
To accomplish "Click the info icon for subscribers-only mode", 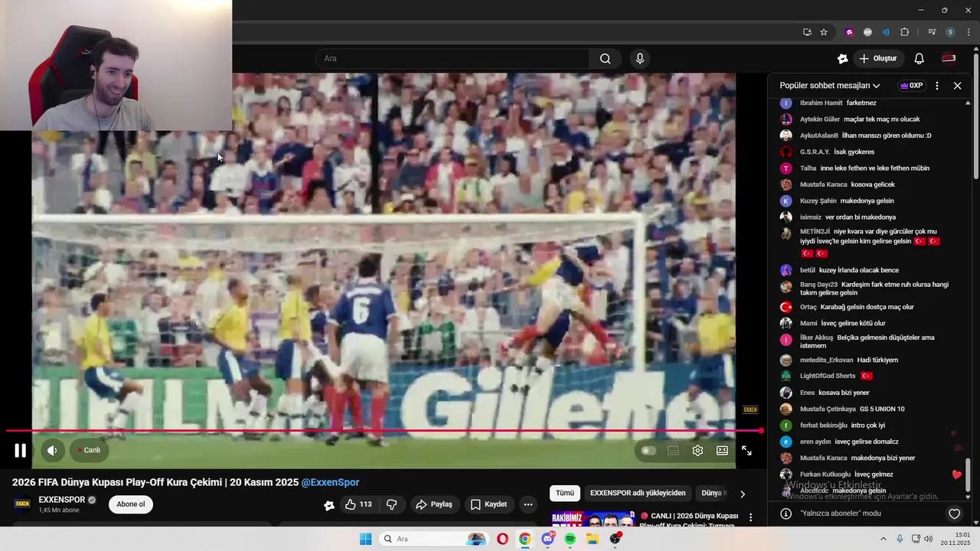I will (x=786, y=514).
